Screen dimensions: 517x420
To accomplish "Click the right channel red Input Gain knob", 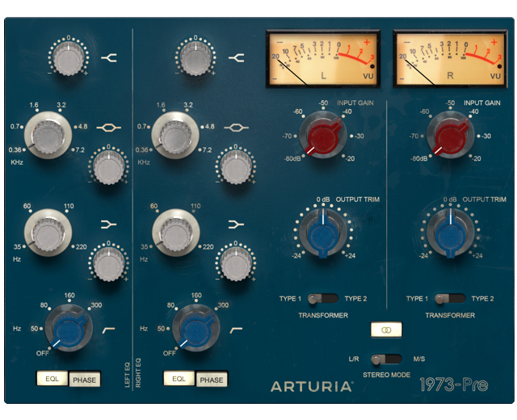I will click(450, 135).
